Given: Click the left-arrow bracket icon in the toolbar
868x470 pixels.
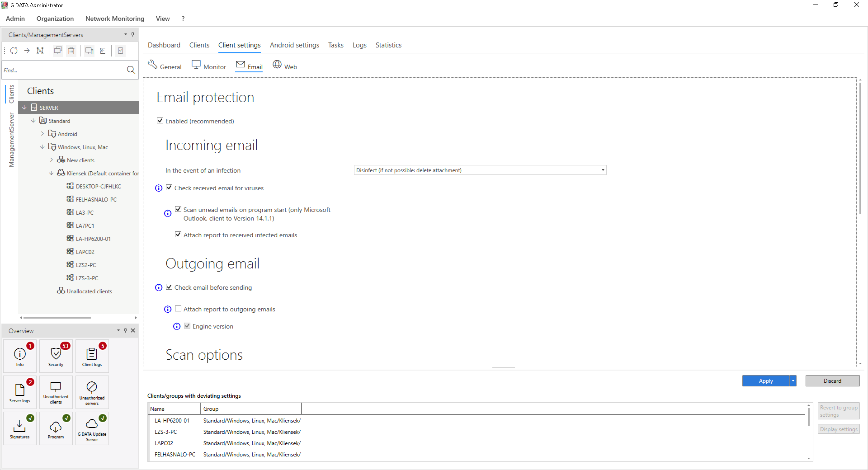Looking at the screenshot, I should 103,51.
